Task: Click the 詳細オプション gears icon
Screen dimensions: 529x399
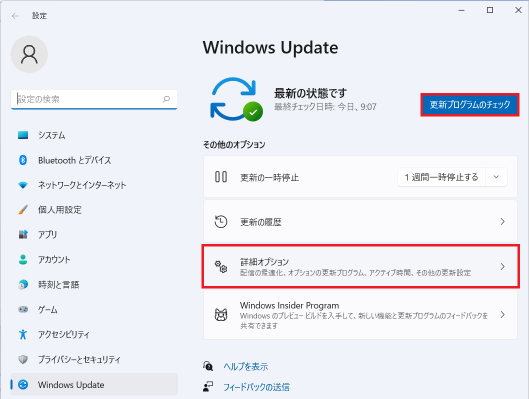Action: pos(221,267)
